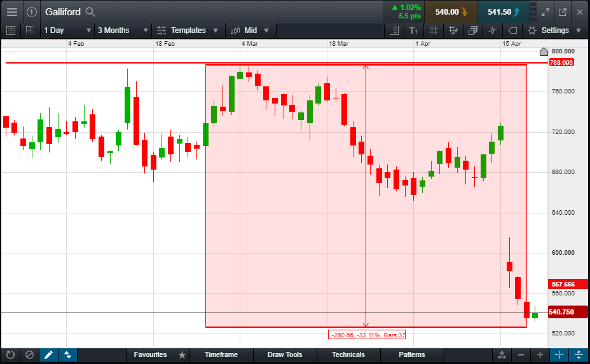Open the Timeframe tab

coord(221,354)
